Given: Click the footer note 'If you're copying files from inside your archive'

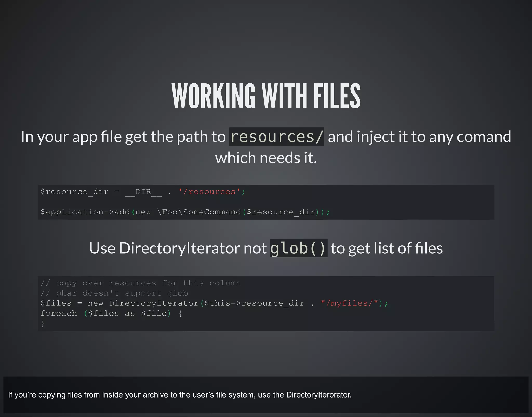Looking at the screenshot, I should (180, 395).
